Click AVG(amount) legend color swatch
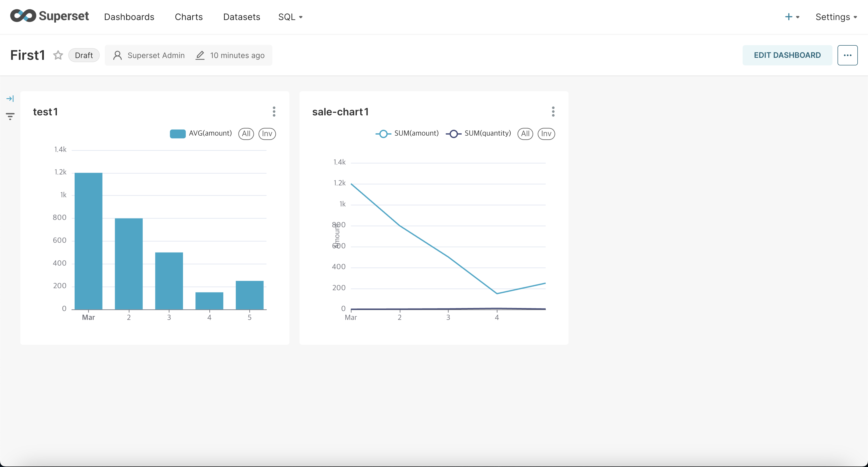The height and width of the screenshot is (467, 868). pyautogui.click(x=178, y=134)
